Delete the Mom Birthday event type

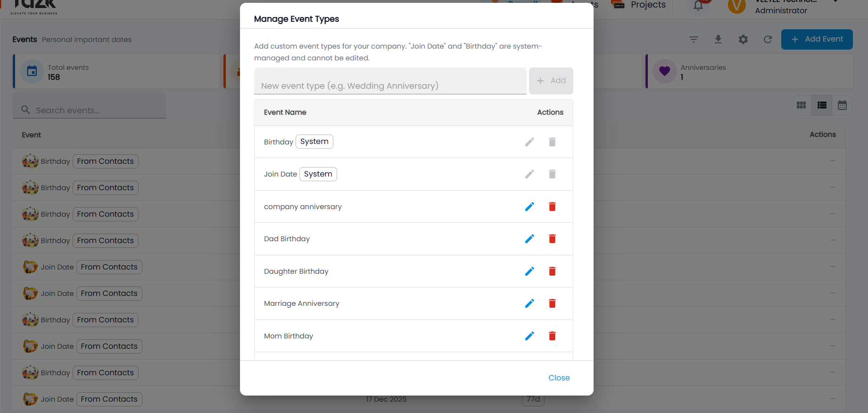pos(552,336)
